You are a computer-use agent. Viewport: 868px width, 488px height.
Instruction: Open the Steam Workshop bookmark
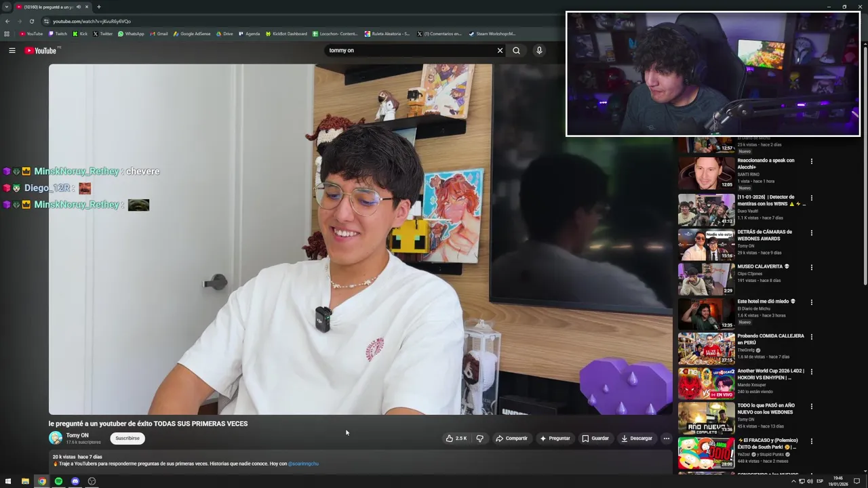[x=492, y=34]
